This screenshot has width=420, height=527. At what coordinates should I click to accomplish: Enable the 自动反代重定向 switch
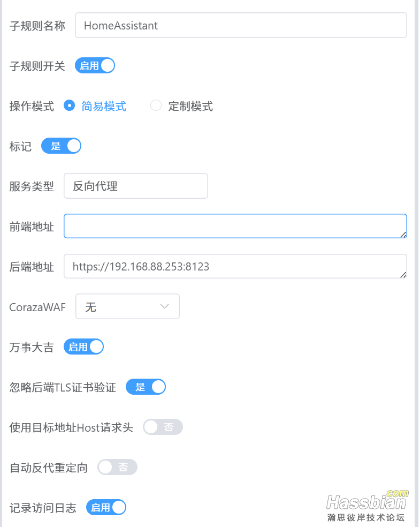[117, 467]
